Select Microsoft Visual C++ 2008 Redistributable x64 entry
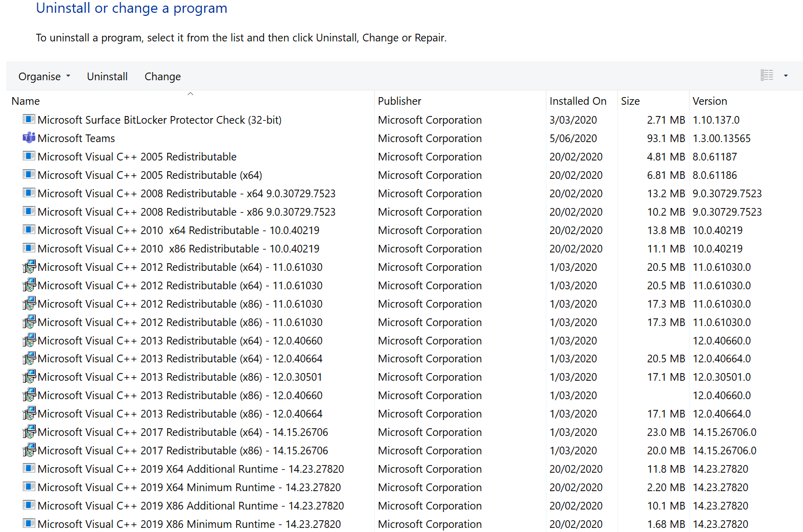 [x=187, y=194]
